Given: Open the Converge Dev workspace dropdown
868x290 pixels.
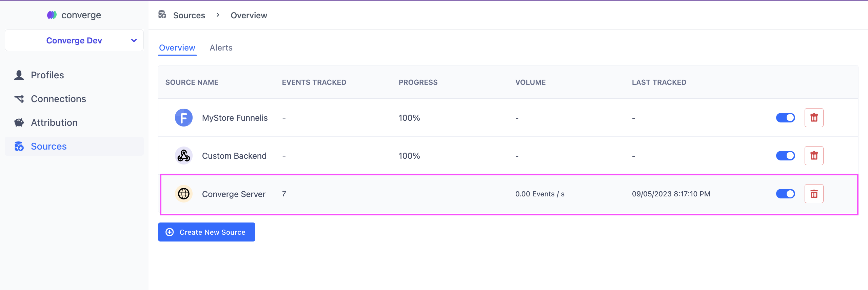Looking at the screenshot, I should click(74, 40).
